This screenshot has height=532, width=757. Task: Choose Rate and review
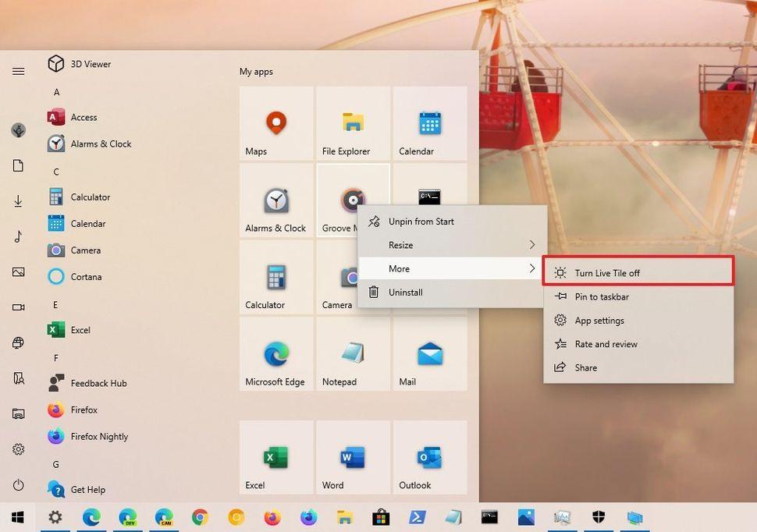[638, 344]
